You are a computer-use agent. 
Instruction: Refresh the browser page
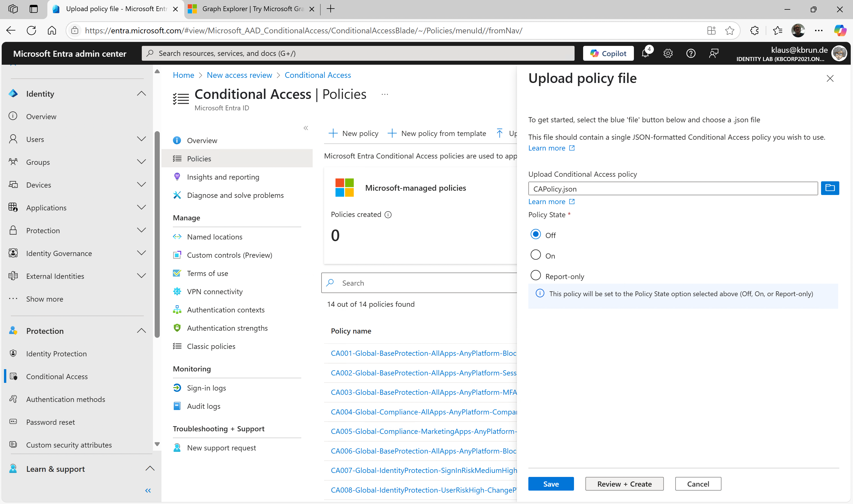click(31, 31)
